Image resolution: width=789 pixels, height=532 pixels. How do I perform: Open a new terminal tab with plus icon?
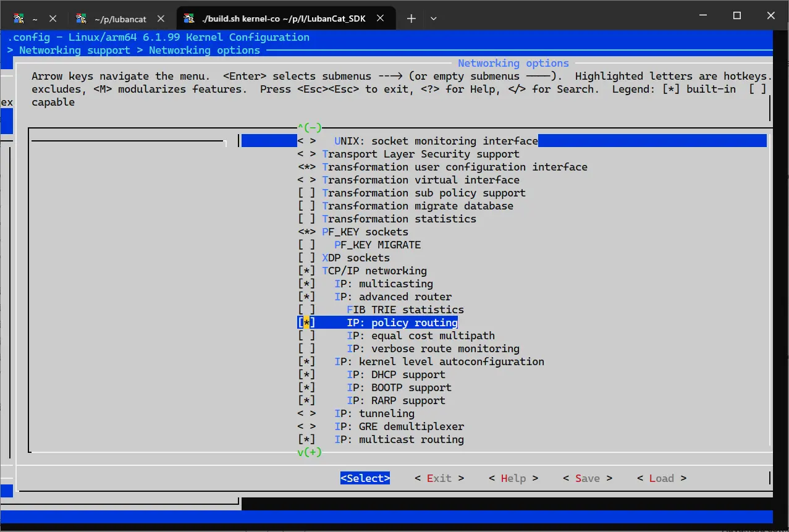pyautogui.click(x=411, y=19)
